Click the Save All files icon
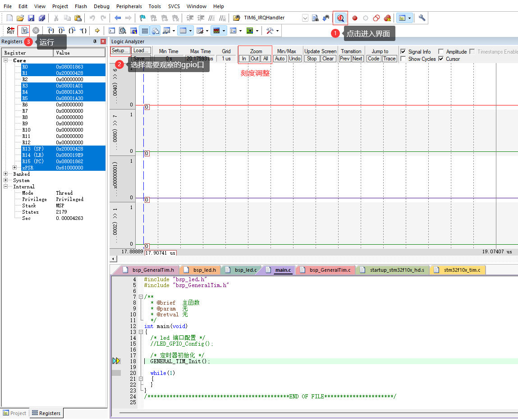Viewport: 518px width, 420px height. pyautogui.click(x=41, y=18)
